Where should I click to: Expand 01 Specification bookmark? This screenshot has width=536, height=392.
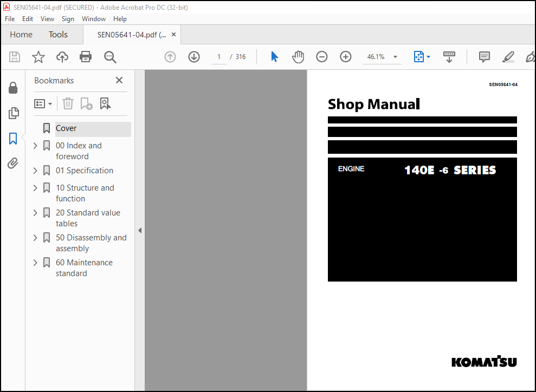(35, 171)
